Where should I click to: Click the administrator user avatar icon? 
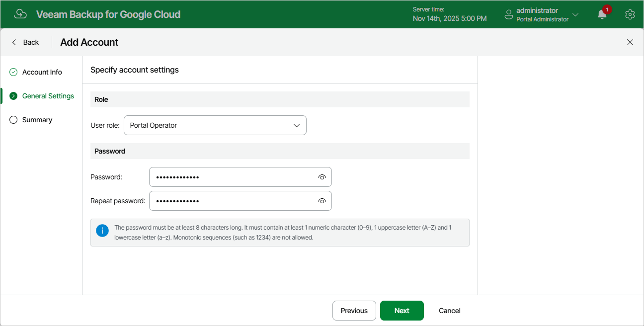tap(508, 14)
